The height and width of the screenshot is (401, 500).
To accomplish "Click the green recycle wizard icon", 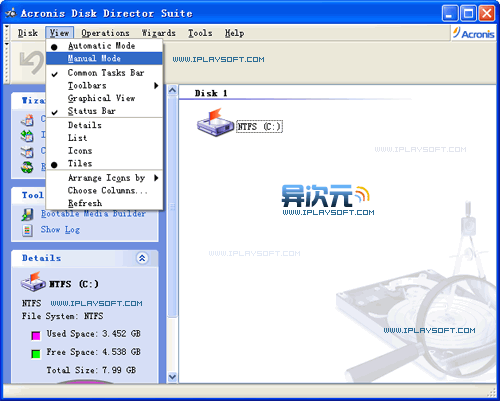I will (x=27, y=167).
